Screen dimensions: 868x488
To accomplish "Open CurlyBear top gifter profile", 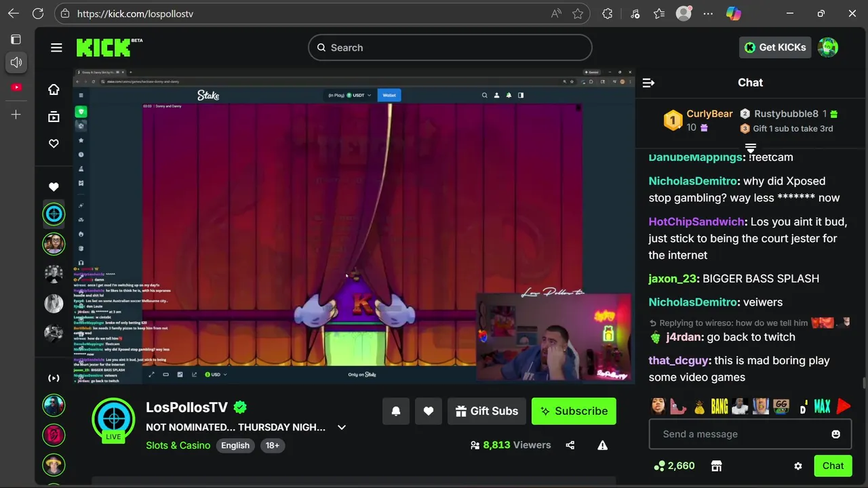I will 709,114.
